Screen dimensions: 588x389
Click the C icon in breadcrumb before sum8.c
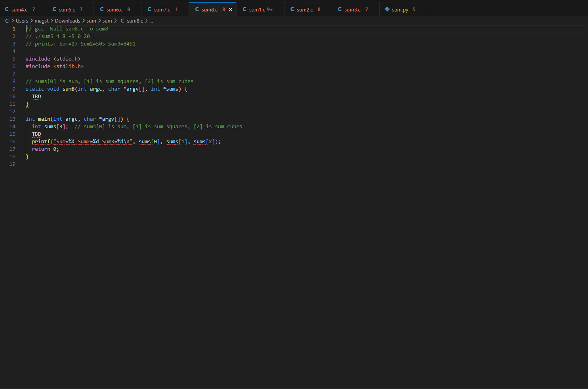122,21
